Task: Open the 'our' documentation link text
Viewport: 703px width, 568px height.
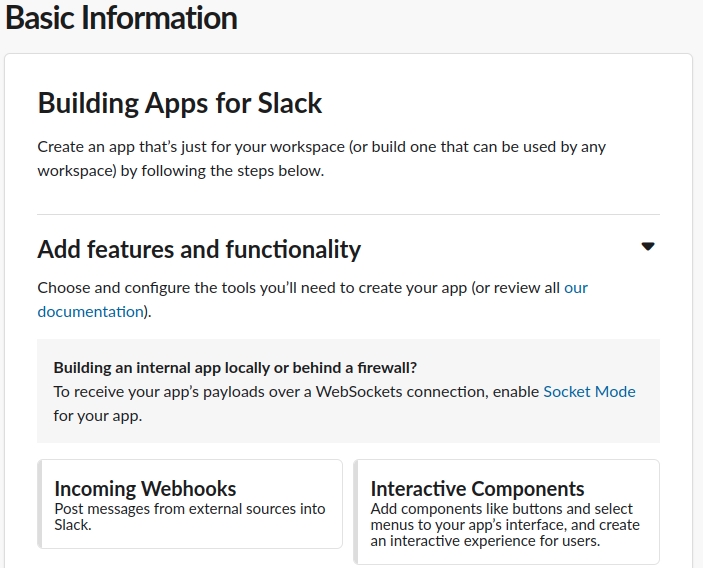Action: 576,288
